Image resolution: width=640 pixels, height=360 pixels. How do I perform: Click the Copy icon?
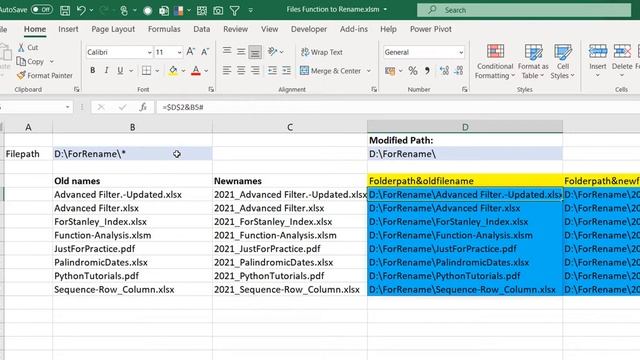(21, 61)
